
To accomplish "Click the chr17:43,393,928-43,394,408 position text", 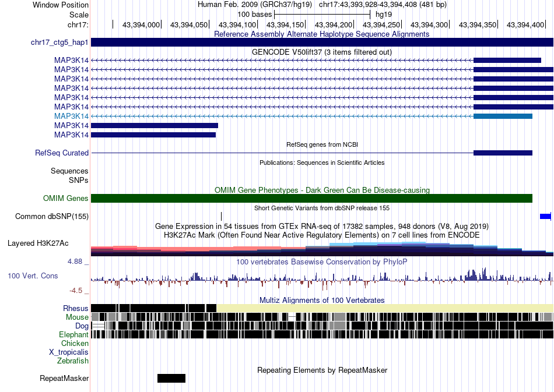I will click(383, 5).
